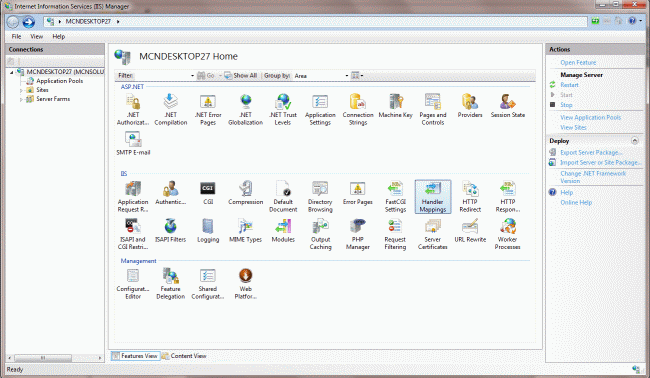Open SMTP E-mail feature

coord(133,143)
